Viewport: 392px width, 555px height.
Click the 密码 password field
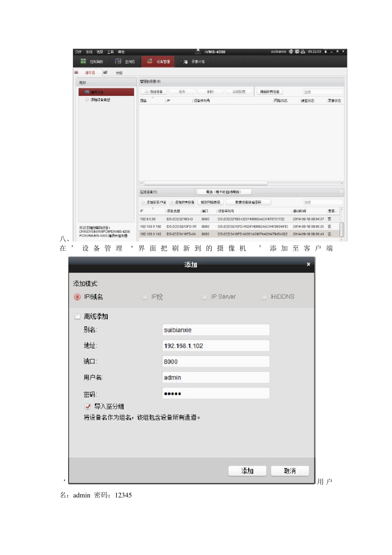(216, 393)
